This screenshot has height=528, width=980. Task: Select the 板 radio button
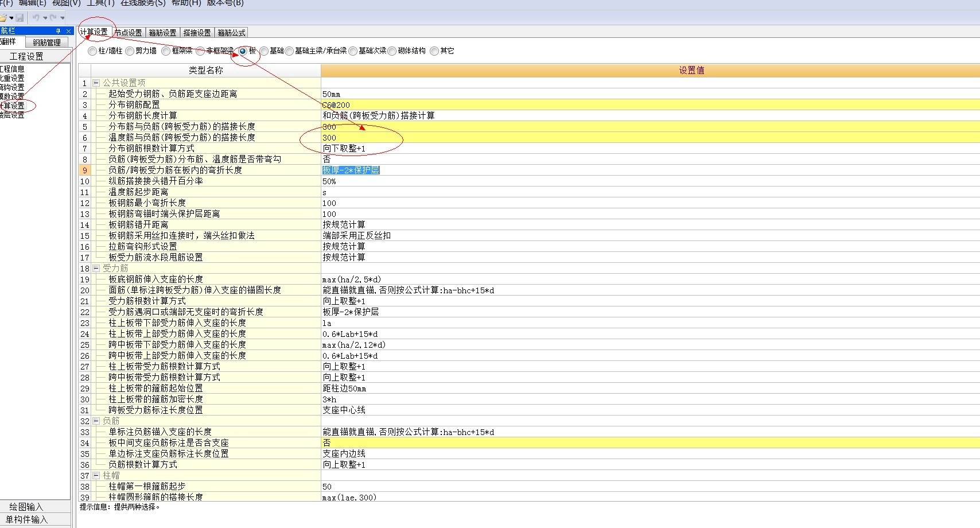(243, 51)
